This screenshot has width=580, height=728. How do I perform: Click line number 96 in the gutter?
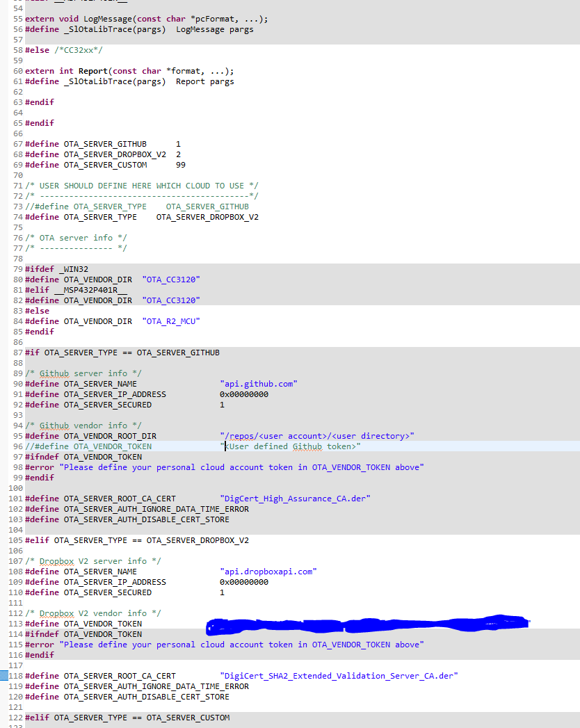18,446
